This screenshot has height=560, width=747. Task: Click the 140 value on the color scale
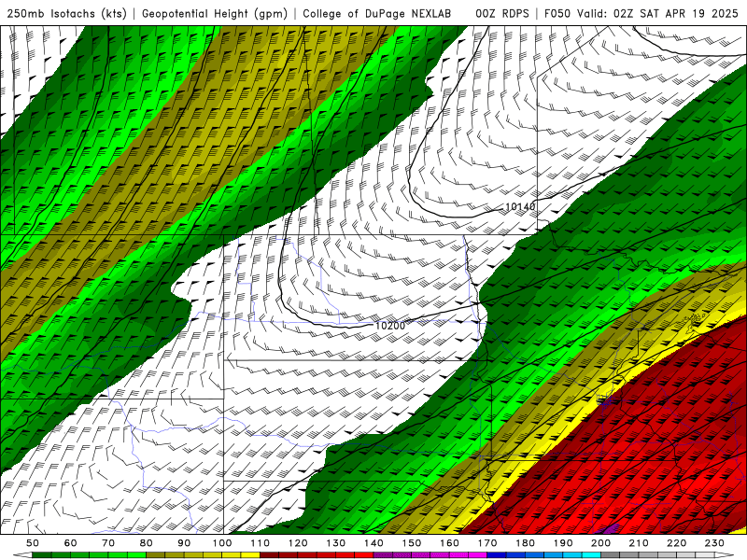click(373, 543)
